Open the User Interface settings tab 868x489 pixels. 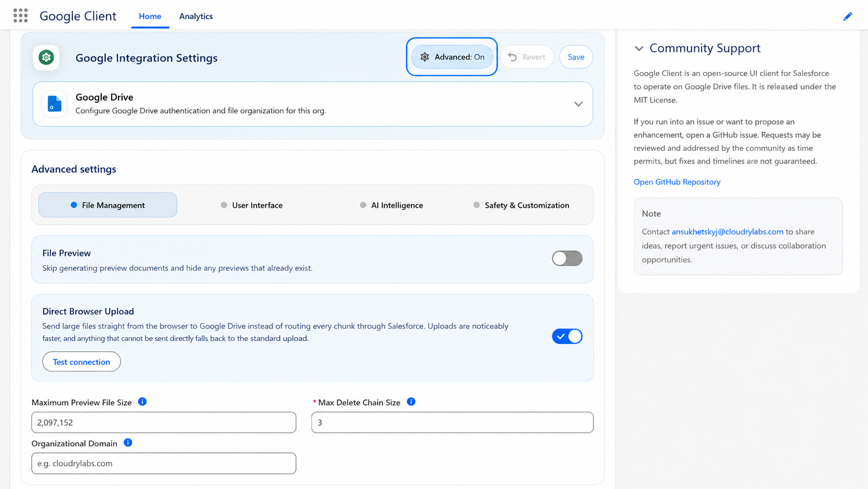[x=252, y=205]
